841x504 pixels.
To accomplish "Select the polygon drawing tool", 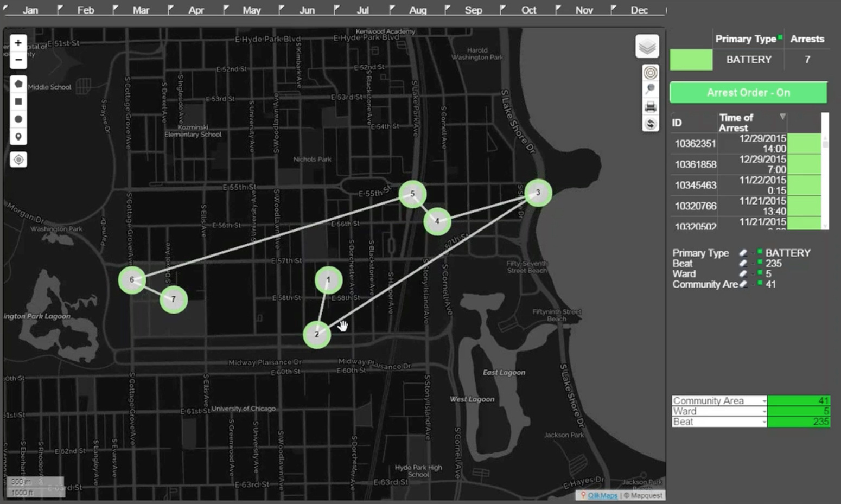I will [18, 84].
